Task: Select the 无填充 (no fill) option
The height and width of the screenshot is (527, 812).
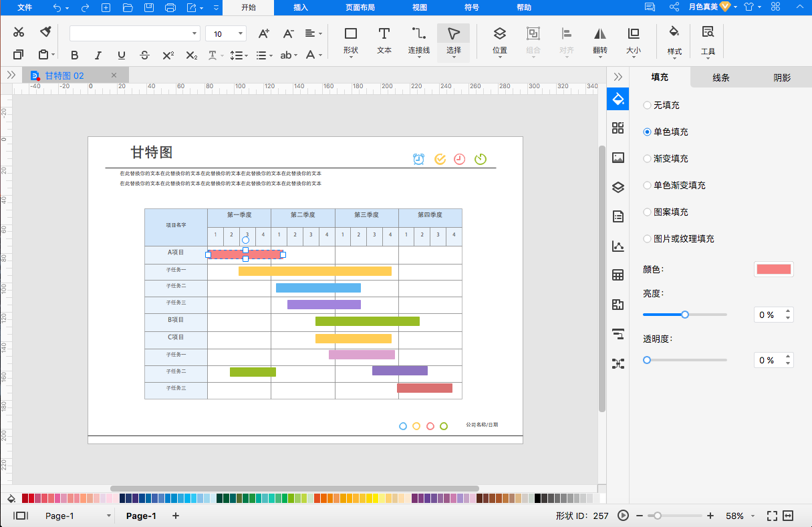Action: tap(647, 105)
